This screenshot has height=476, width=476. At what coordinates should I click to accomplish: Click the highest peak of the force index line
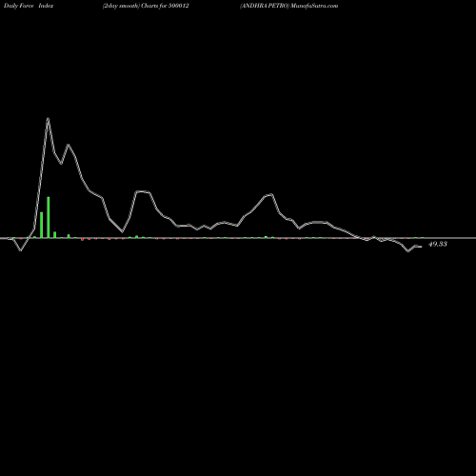[48, 119]
